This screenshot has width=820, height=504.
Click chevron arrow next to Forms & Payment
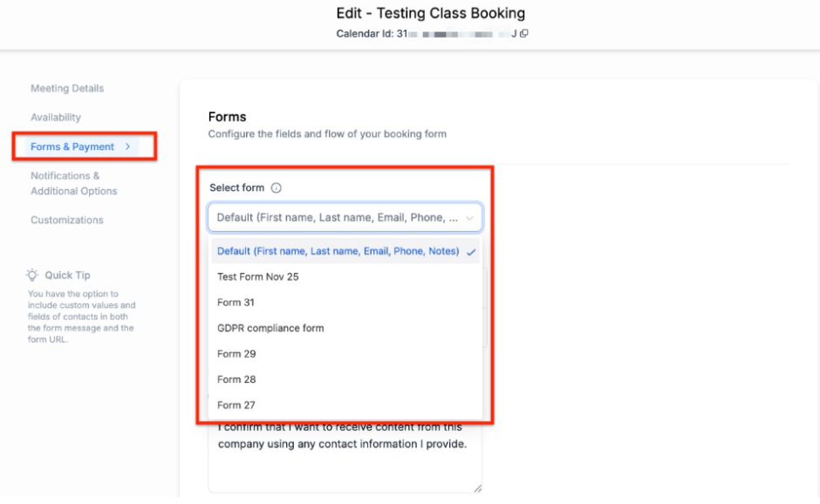coord(127,146)
